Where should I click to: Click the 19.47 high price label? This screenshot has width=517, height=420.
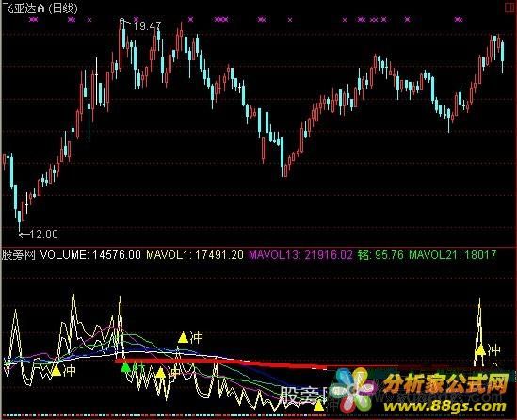pyautogui.click(x=147, y=26)
